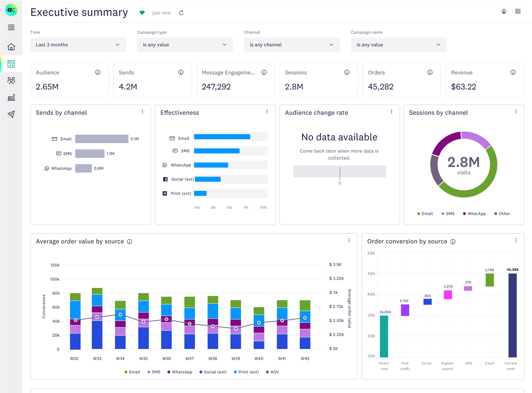The width and height of the screenshot is (532, 393).
Task: Open the apps grid in the top right
Action: [518, 11]
